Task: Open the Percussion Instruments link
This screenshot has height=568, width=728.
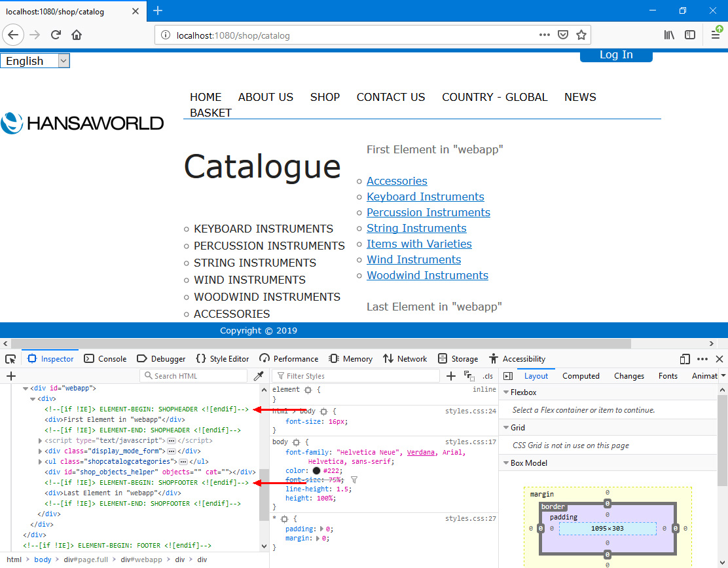Action: tap(429, 213)
